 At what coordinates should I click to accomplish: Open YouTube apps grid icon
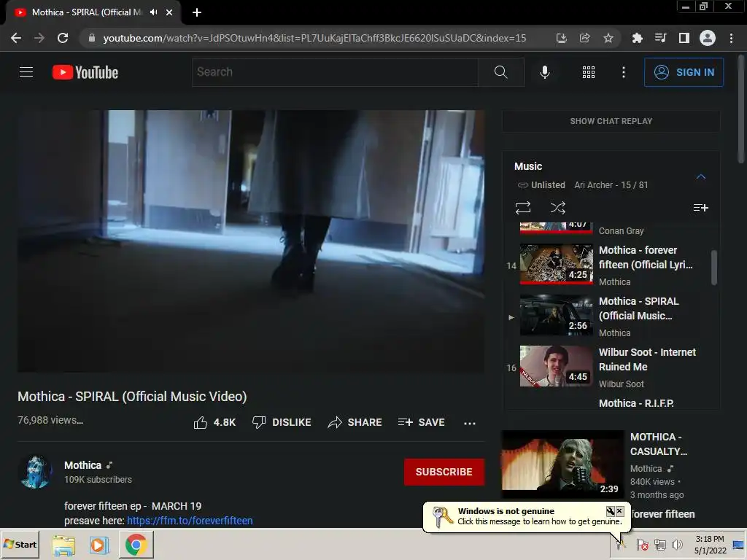point(589,72)
